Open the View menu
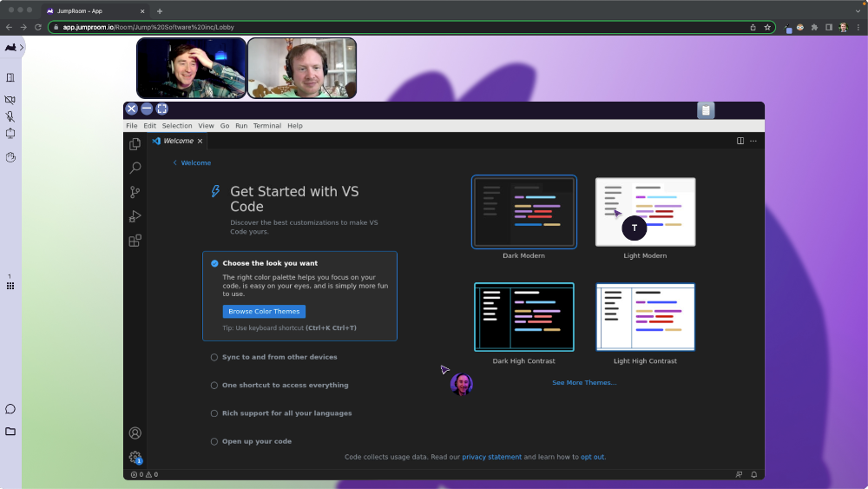The image size is (868, 489). pyautogui.click(x=206, y=126)
